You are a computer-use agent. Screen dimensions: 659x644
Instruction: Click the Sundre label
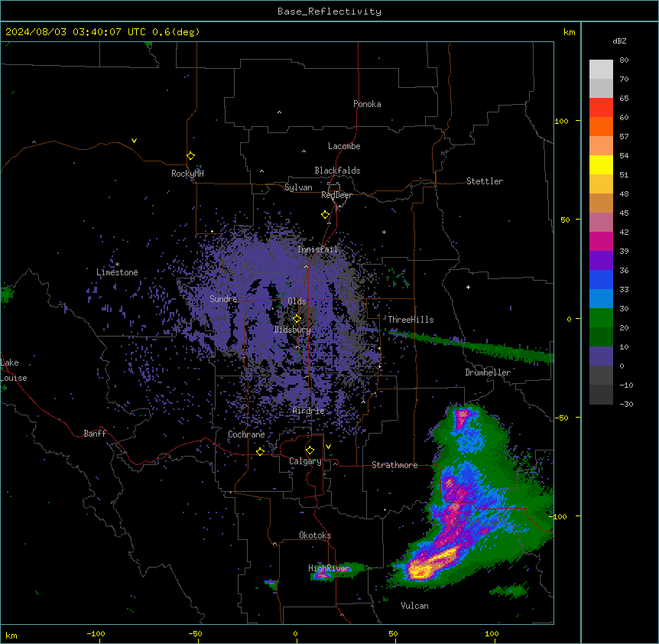[223, 299]
